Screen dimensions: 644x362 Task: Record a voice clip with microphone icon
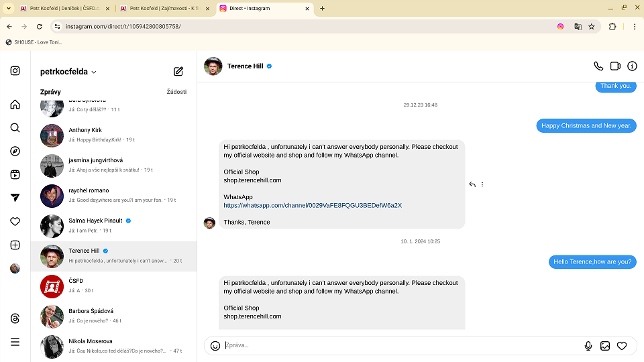tap(588, 346)
